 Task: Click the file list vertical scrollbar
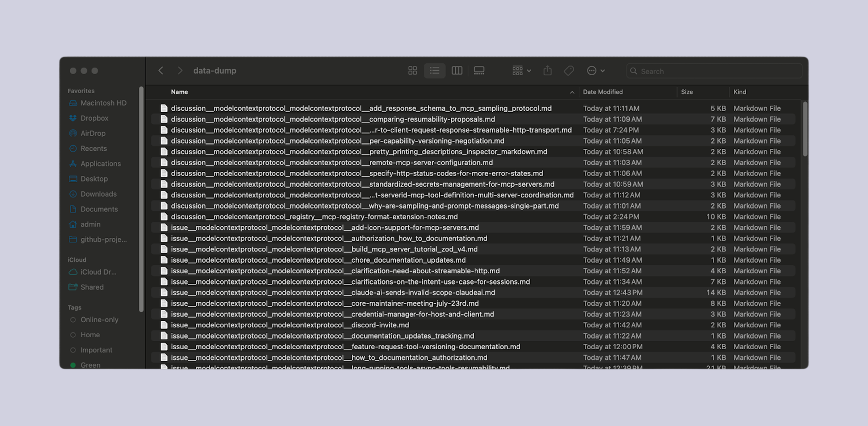[805, 129]
